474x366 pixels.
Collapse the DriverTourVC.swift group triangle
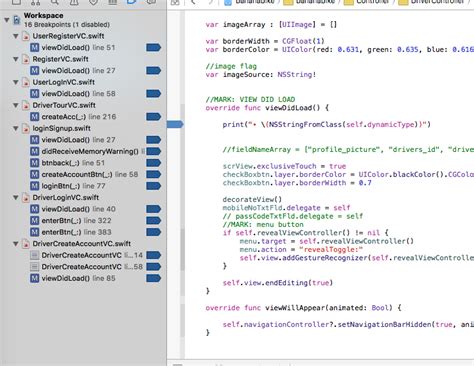point(16,105)
